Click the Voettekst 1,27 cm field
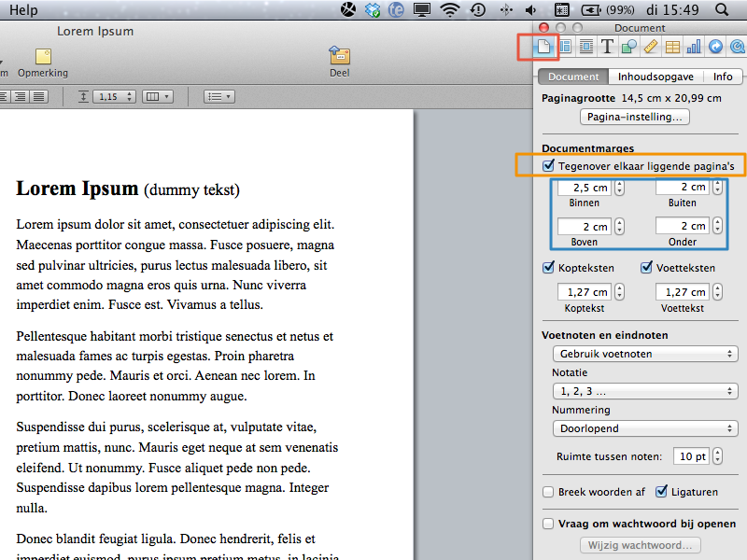This screenshot has height=560, width=747. coord(683,291)
